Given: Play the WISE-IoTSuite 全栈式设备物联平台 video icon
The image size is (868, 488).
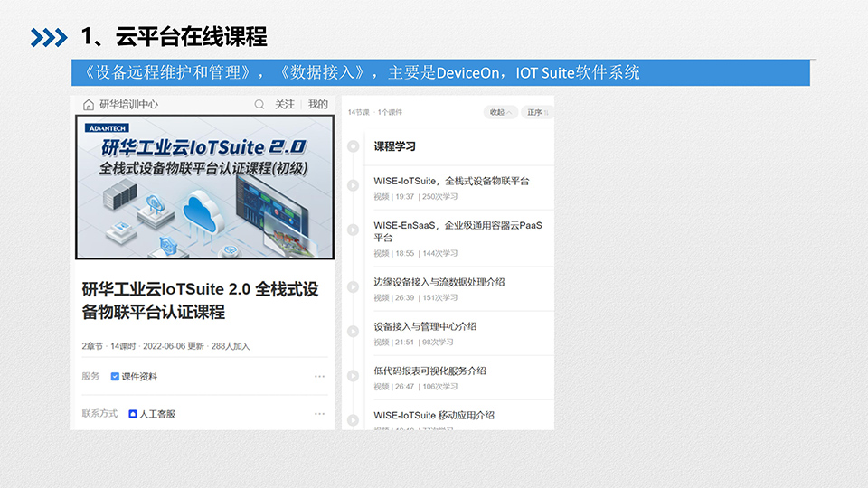Looking at the screenshot, I should (x=354, y=185).
